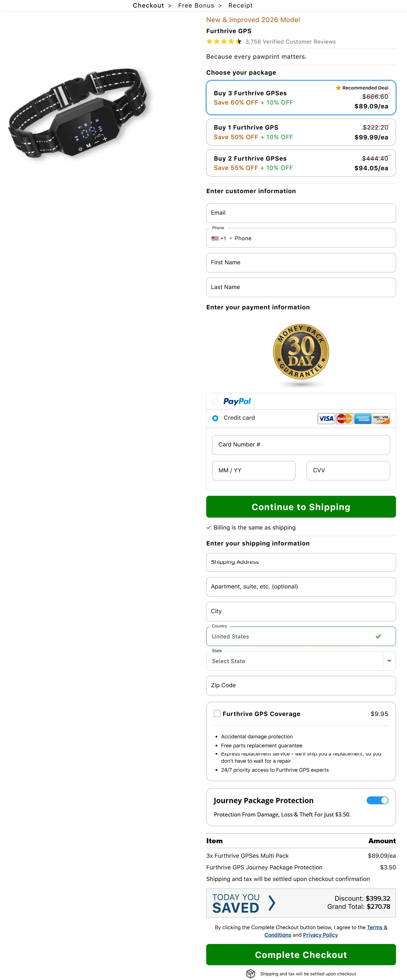
Task: Disable Journey Package Protection
Action: point(377,800)
